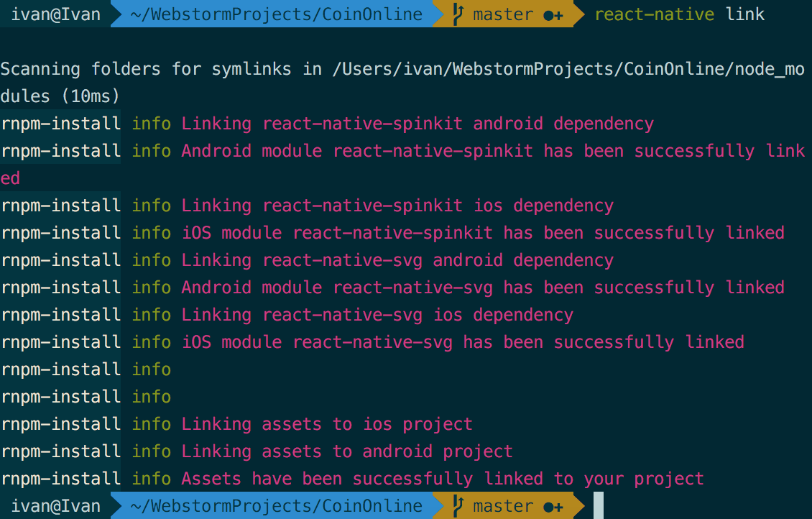Click 'Linking react-native-spinkit android dependency' line

tap(417, 124)
